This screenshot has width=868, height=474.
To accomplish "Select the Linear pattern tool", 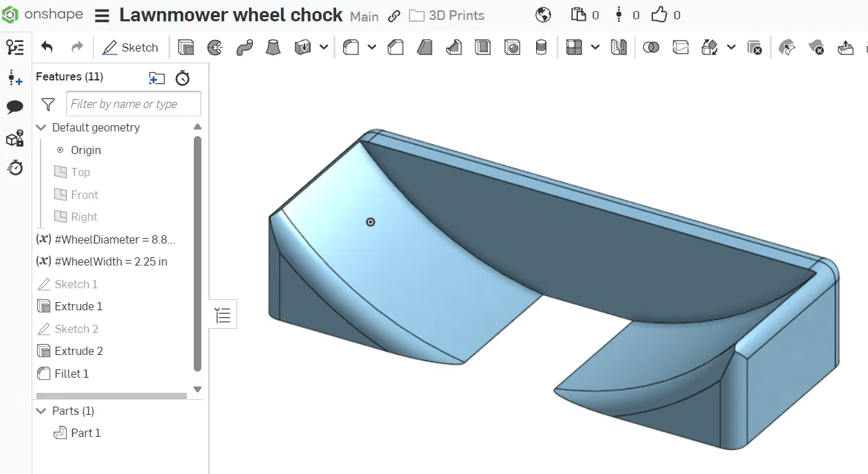I will tap(574, 47).
